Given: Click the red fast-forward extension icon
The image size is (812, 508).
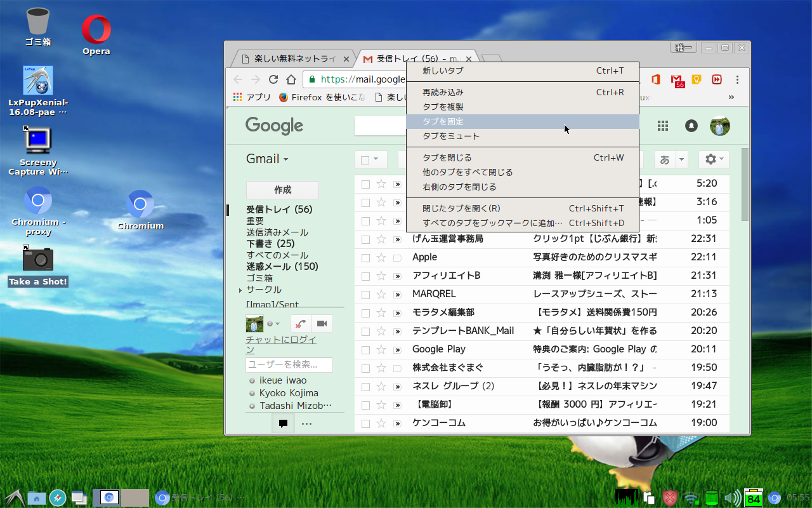Looking at the screenshot, I should click(x=717, y=79).
